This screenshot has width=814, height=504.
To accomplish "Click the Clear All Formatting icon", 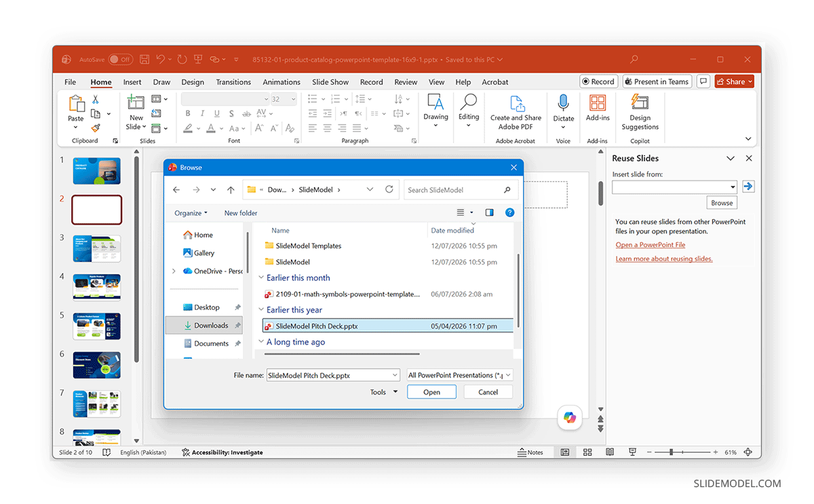I will click(x=290, y=128).
